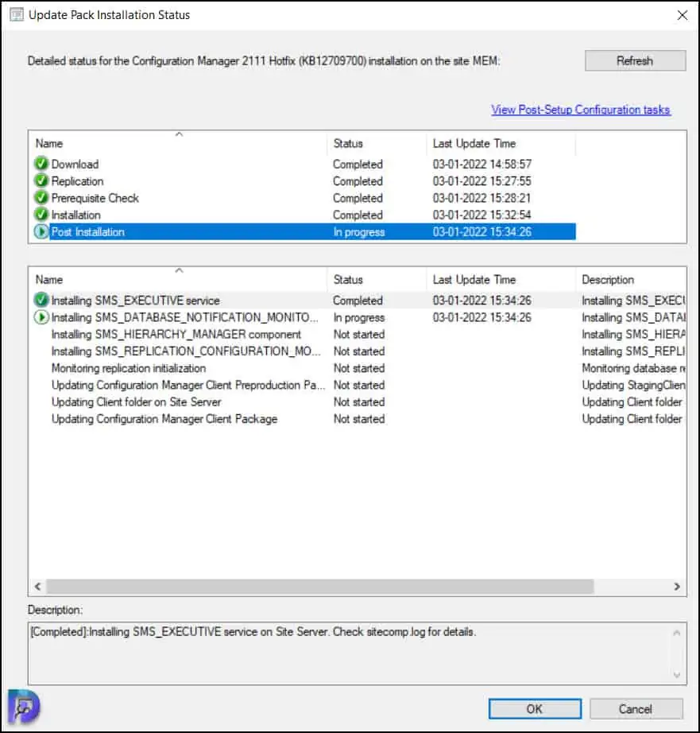The height and width of the screenshot is (733, 700).
Task: Click the 03-01-2022 14:58:57 time cell
Action: click(481, 164)
